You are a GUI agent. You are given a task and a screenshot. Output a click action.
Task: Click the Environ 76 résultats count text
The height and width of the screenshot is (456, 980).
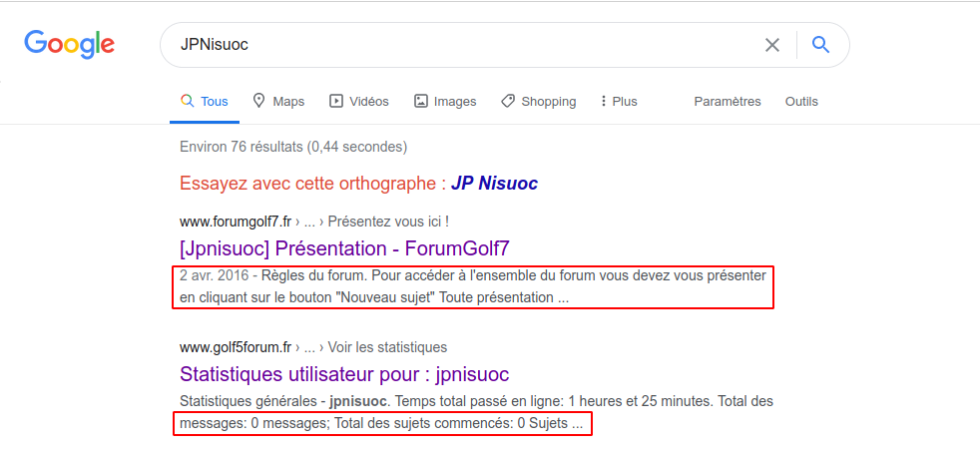293,147
